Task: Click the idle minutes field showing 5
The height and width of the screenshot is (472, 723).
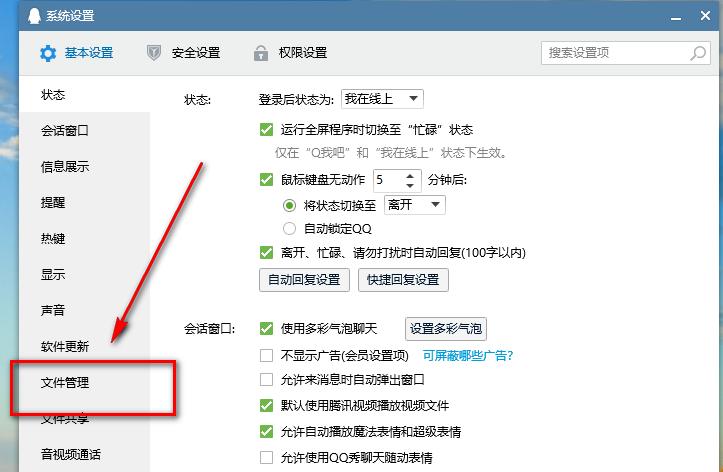Action: 389,180
